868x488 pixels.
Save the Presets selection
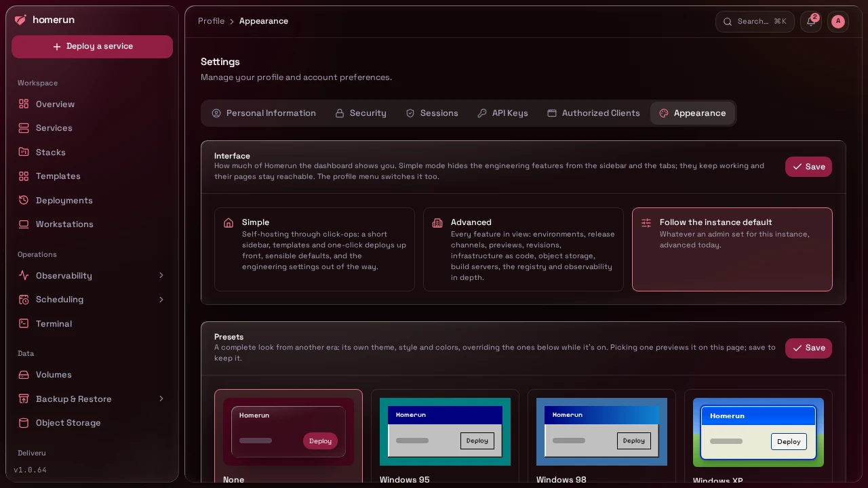[808, 348]
